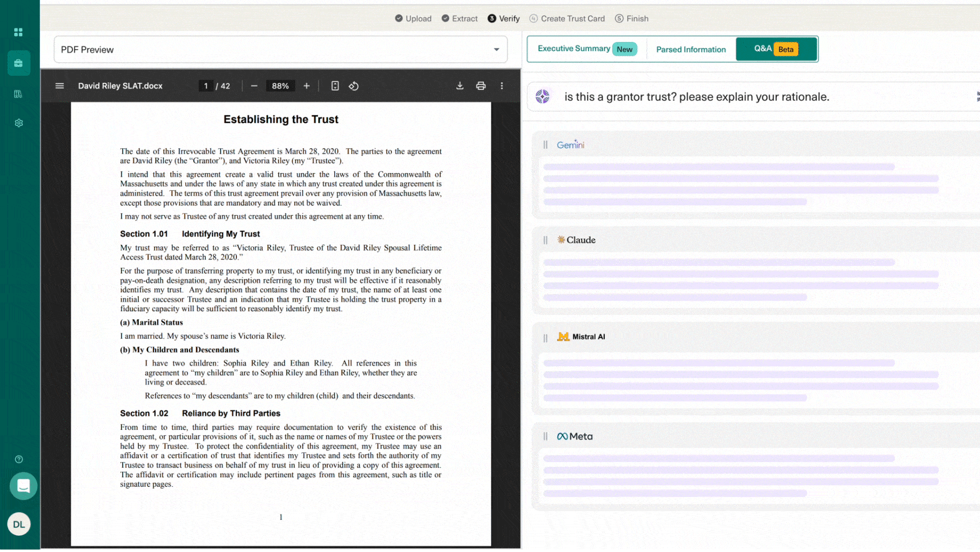Viewport: 980px width, 552px height.
Task: Open PDF viewer more options menu
Action: pyautogui.click(x=502, y=86)
